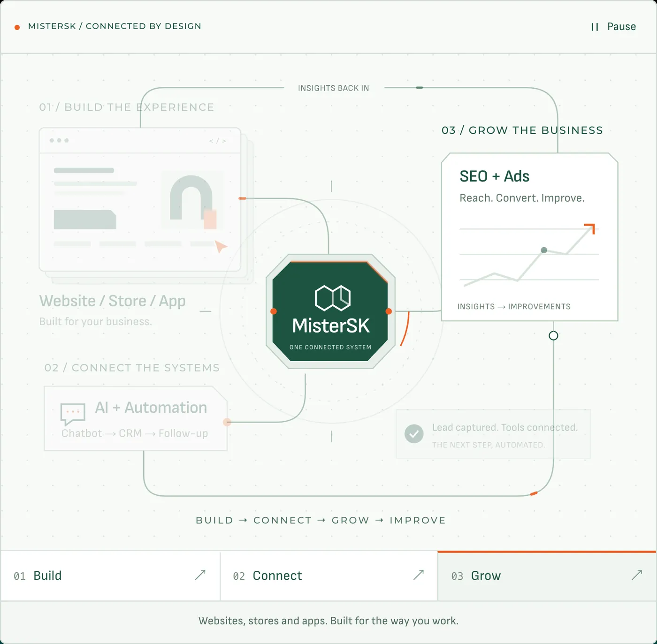This screenshot has height=644, width=657.
Task: Click the code brackets icon in the browser mockup
Action: tap(218, 141)
